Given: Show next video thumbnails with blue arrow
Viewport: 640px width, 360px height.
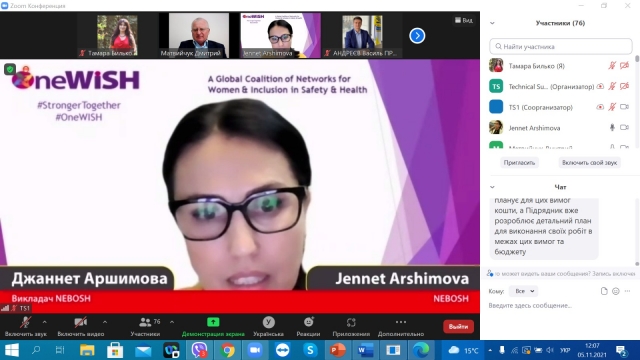Looking at the screenshot, I should pyautogui.click(x=417, y=36).
